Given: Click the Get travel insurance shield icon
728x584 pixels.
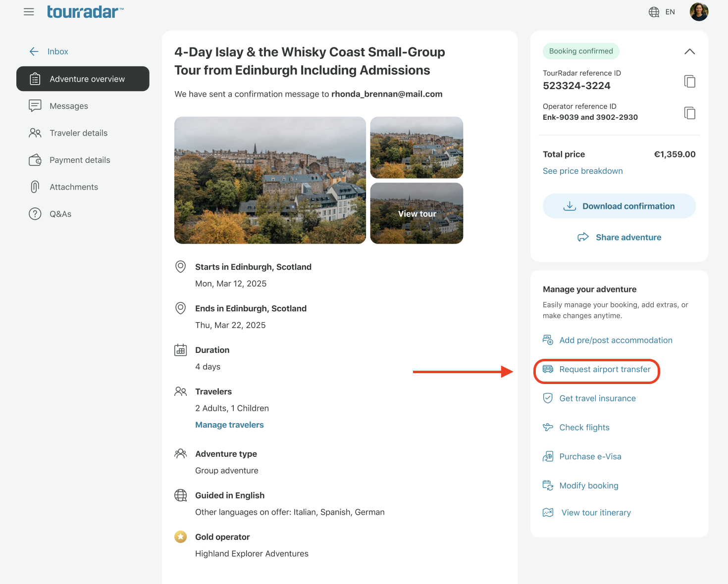Looking at the screenshot, I should (548, 398).
